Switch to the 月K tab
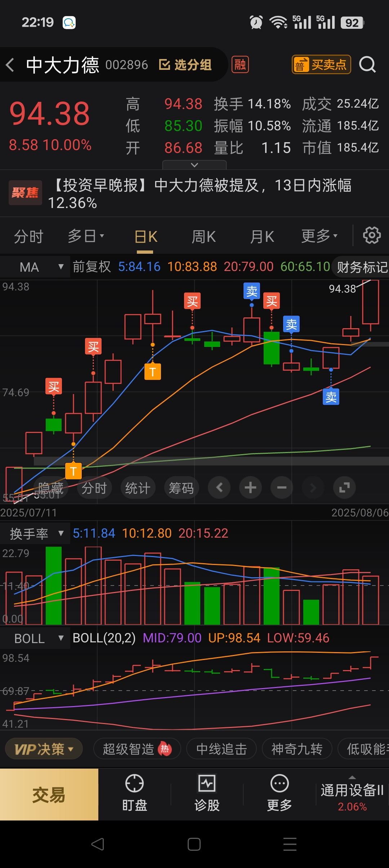Image resolution: width=389 pixels, height=868 pixels. (x=262, y=237)
